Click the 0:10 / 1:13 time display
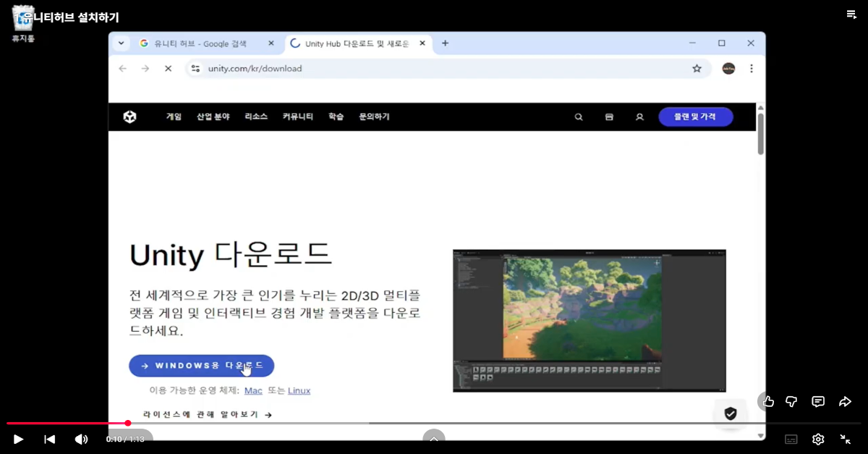The height and width of the screenshot is (454, 868). (125, 439)
